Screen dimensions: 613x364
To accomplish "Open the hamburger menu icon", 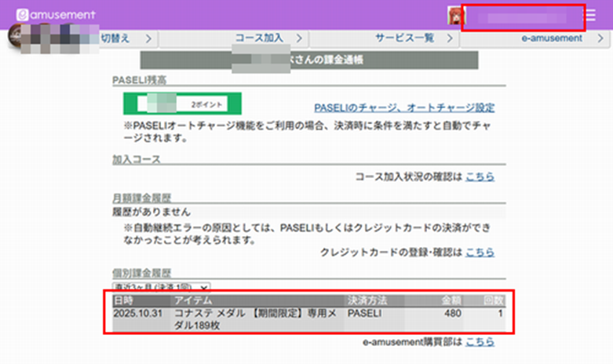I will 589,16.
